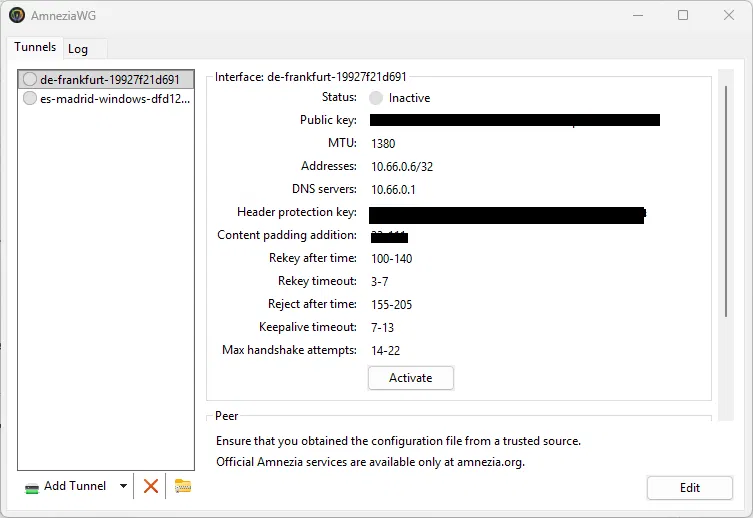Click the Add Tunnel network icon
Screen dimensions: 753x518
point(32,488)
